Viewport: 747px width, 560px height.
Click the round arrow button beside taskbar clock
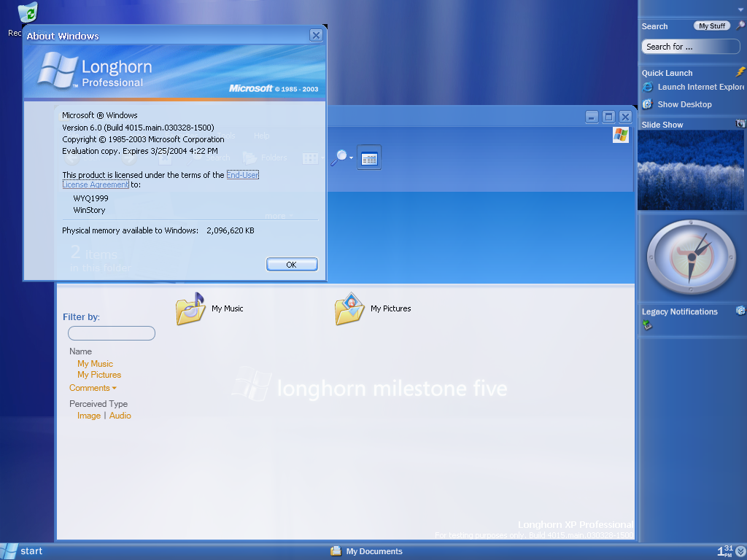pos(741,551)
